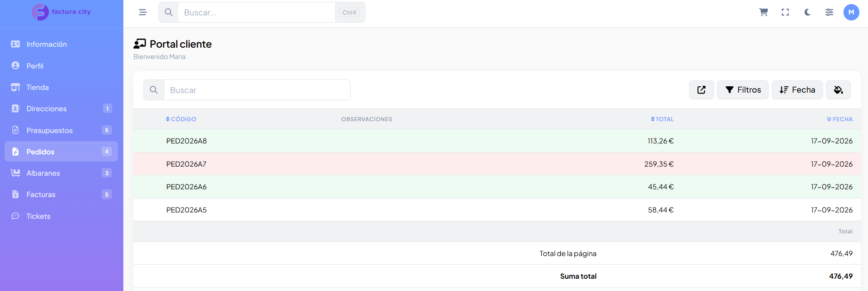Open Tienda in the sidebar
This screenshot has height=291, width=868.
pyautogui.click(x=61, y=87)
